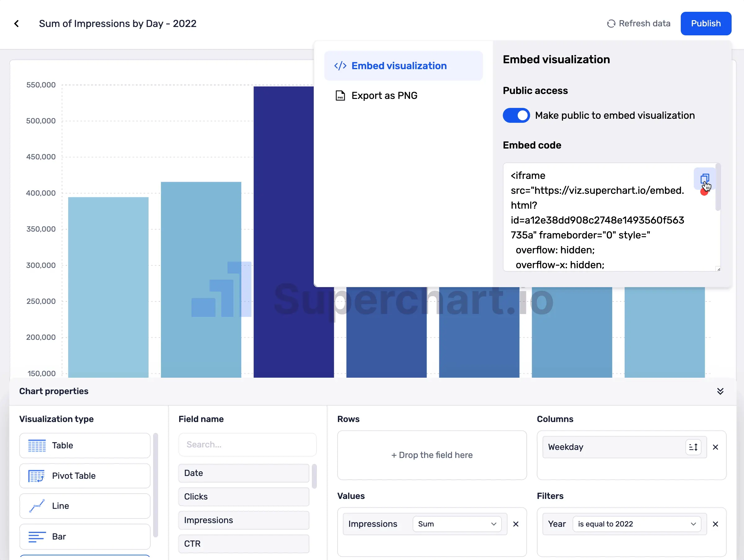Open the Sum aggregation dropdown for Impressions
The width and height of the screenshot is (744, 560).
[457, 524]
